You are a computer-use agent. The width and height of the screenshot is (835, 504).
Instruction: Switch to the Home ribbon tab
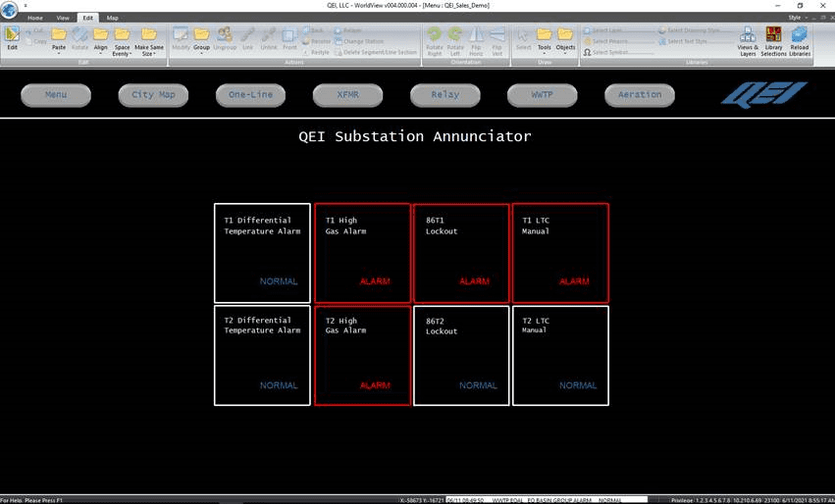pos(35,18)
